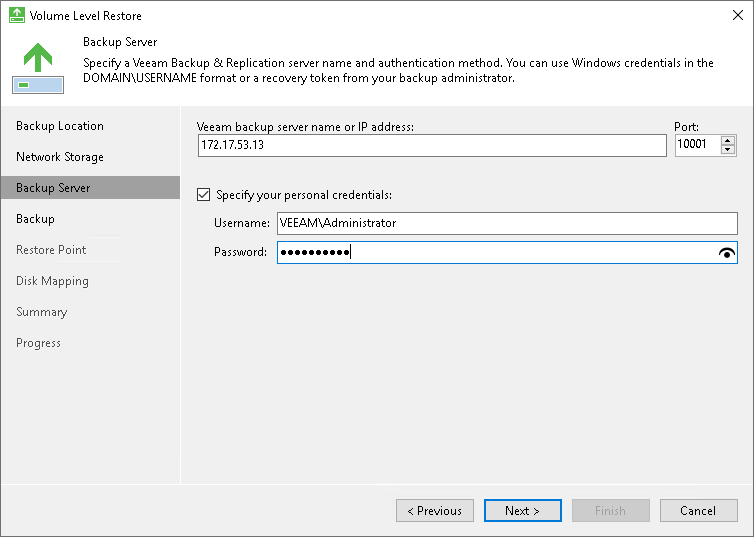Image resolution: width=754 pixels, height=537 pixels.
Task: Focus the Username field with VEEAM\Administrator
Action: point(507,224)
